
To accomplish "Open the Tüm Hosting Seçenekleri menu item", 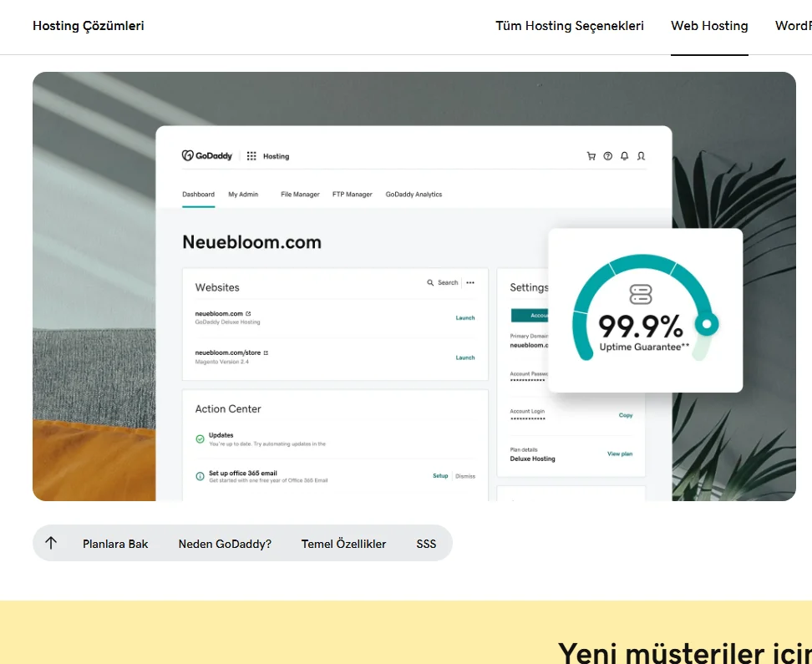I will click(569, 26).
